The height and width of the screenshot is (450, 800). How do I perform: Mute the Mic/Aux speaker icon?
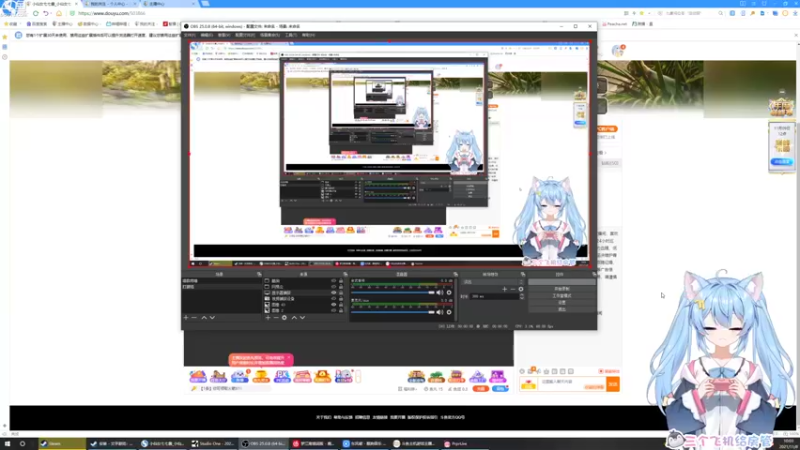440,312
